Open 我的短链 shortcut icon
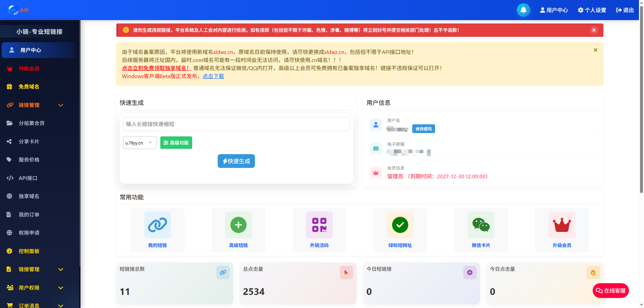 [157, 230]
